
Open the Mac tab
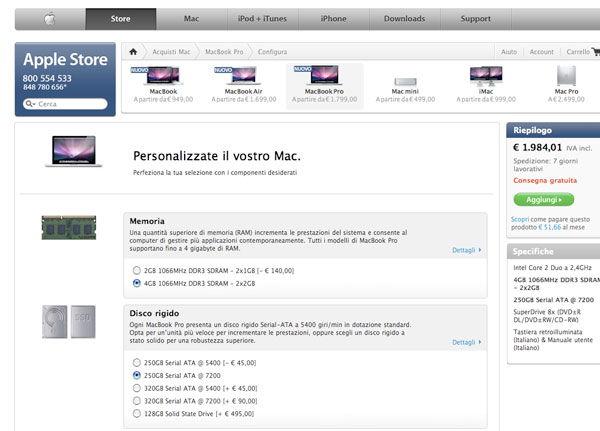pos(191,19)
